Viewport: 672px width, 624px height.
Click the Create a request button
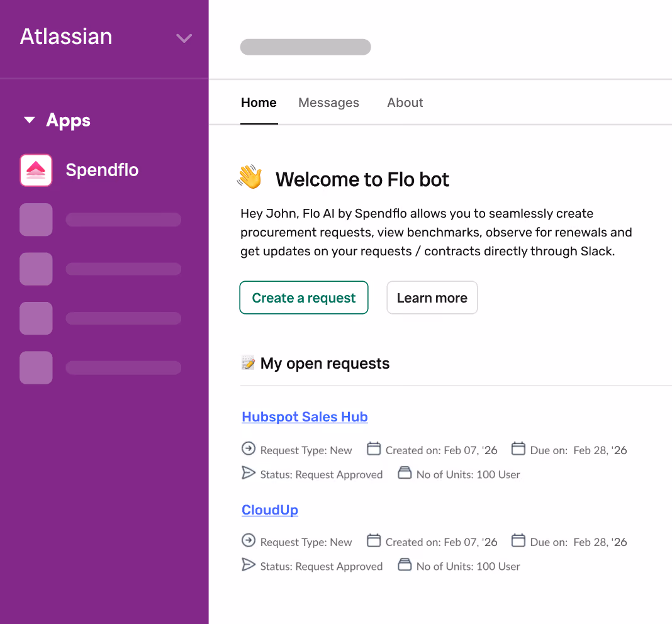[x=304, y=298]
